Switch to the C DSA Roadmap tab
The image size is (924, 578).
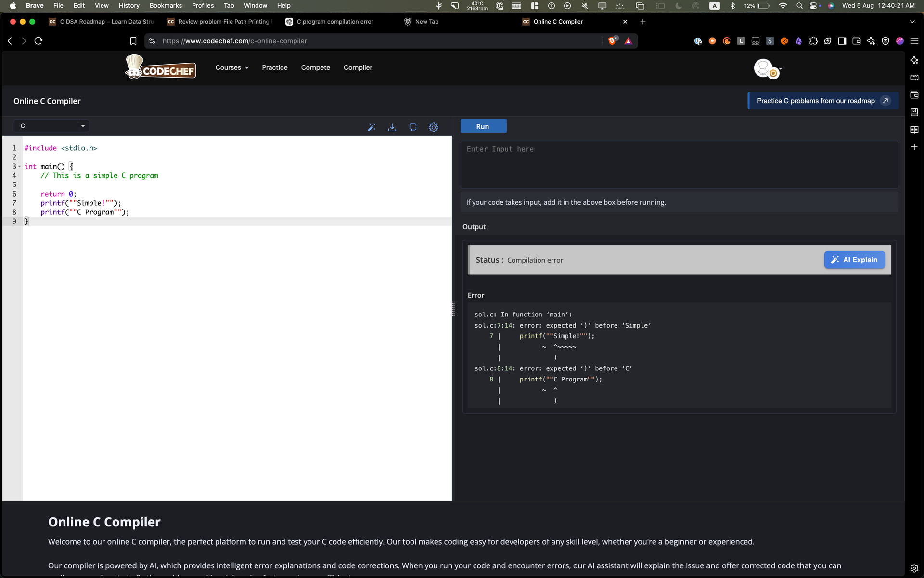point(102,22)
